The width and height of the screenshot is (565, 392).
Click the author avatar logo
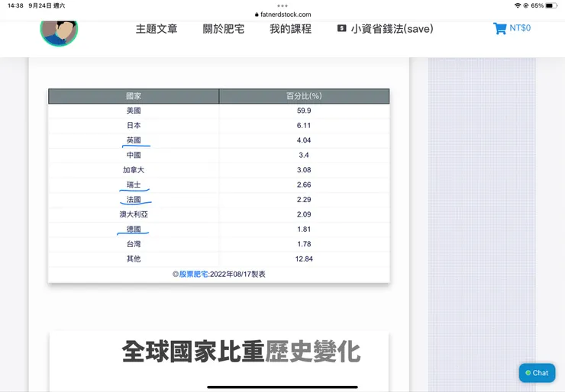pyautogui.click(x=59, y=33)
